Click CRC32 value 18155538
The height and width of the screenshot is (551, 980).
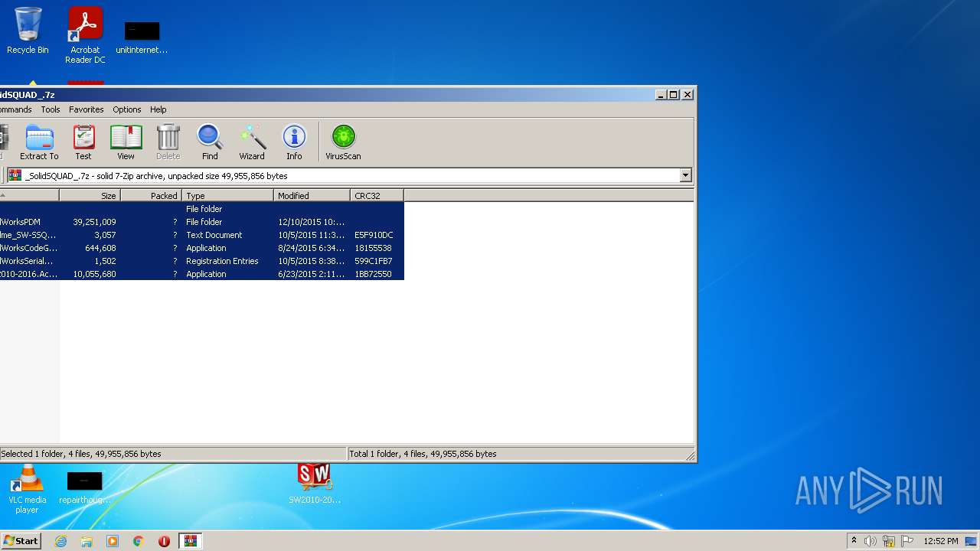pos(374,248)
